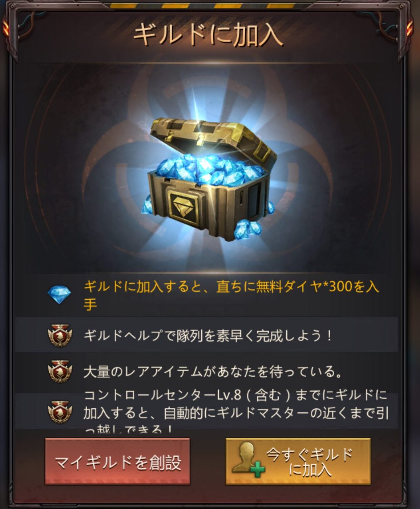Click the blue crystals at chest's left side
The image size is (420, 509).
147,204
